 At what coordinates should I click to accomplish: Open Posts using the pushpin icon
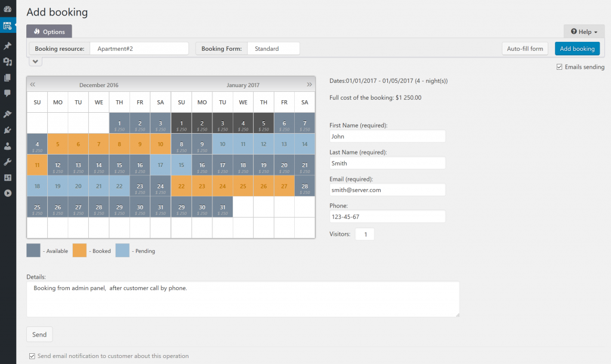pyautogui.click(x=7, y=45)
